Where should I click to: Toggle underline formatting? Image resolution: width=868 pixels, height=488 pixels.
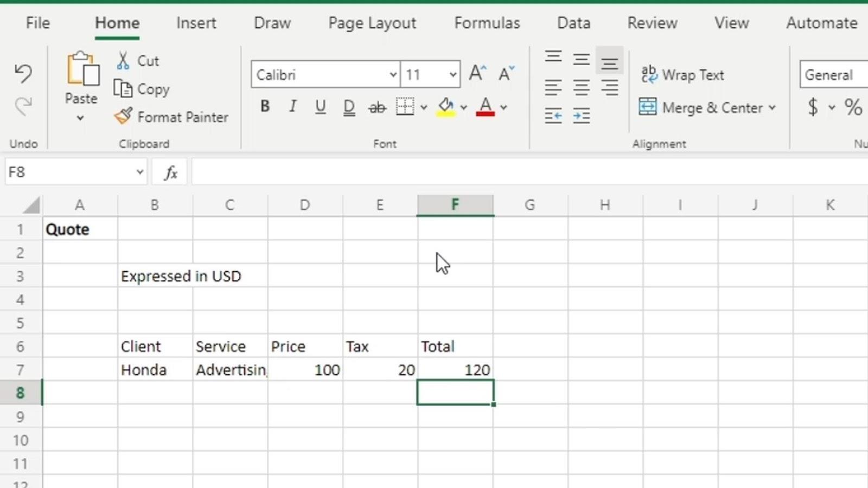pos(321,106)
